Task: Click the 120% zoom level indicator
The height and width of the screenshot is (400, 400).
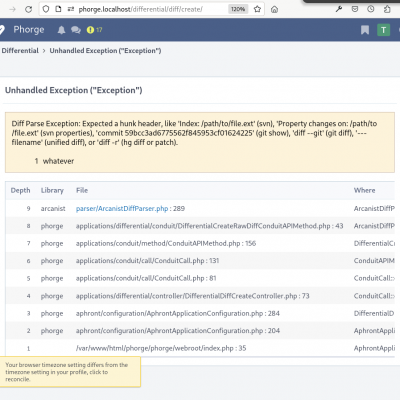Action: 238,9
